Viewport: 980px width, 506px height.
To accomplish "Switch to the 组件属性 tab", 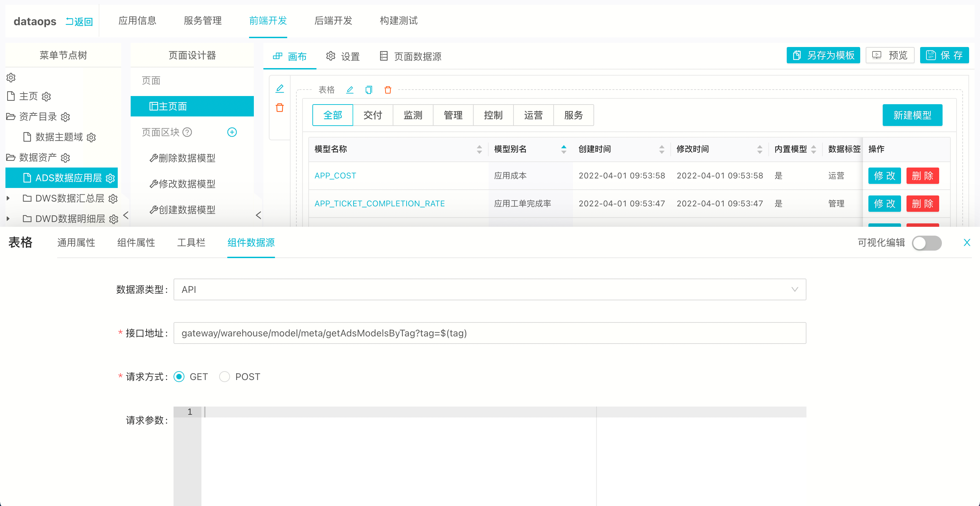I will point(135,242).
